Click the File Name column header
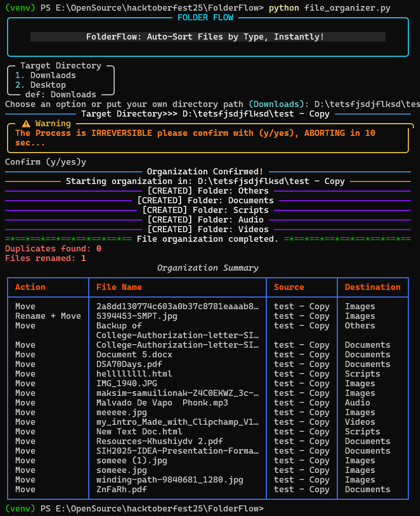 pyautogui.click(x=119, y=287)
